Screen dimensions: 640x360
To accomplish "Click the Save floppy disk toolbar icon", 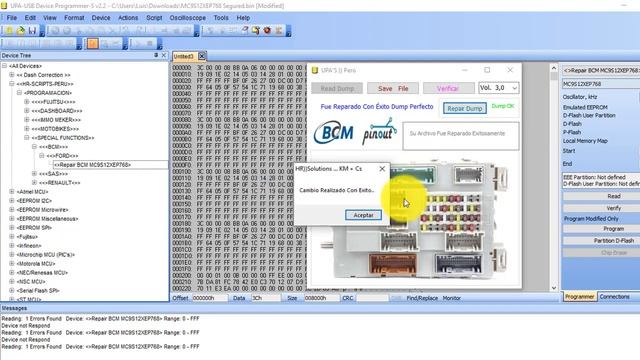I will click(32, 31).
